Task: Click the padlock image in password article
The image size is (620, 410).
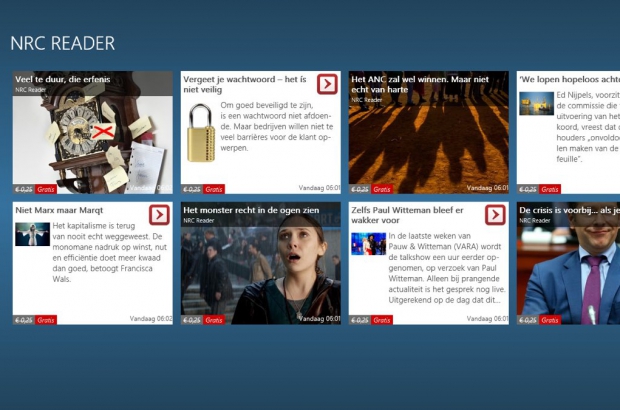Action: tap(201, 132)
